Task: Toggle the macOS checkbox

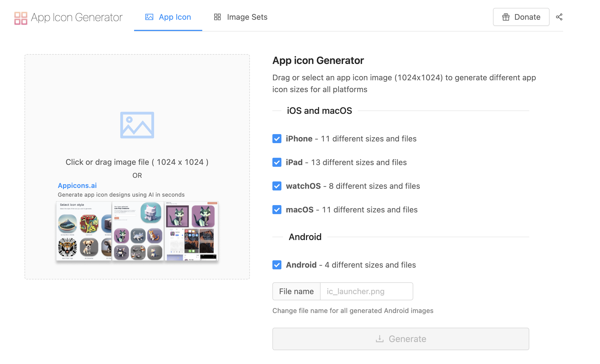Action: pos(277,210)
